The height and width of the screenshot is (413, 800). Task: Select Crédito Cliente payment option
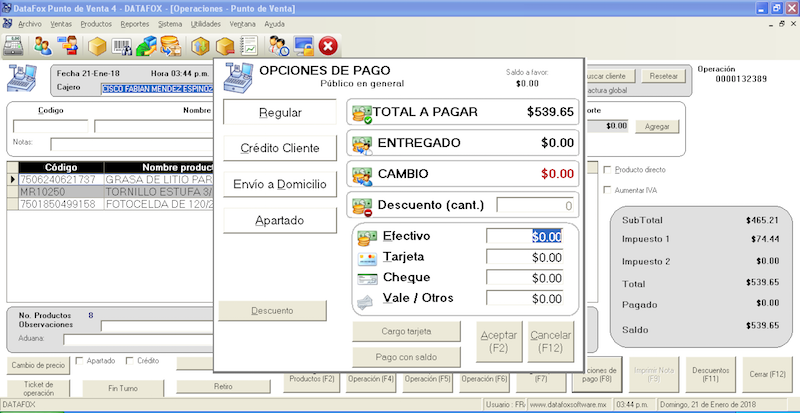click(280, 148)
